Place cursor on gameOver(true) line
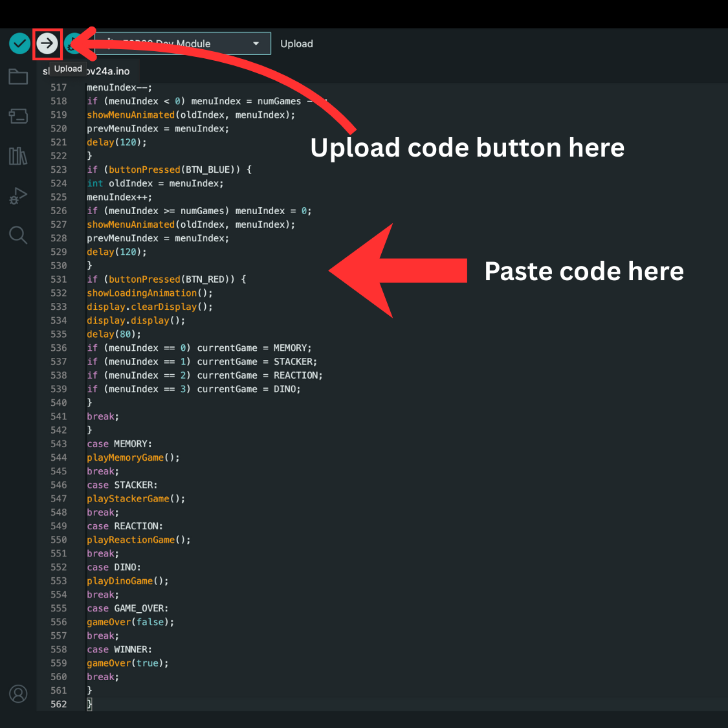728x728 pixels. pos(127,663)
